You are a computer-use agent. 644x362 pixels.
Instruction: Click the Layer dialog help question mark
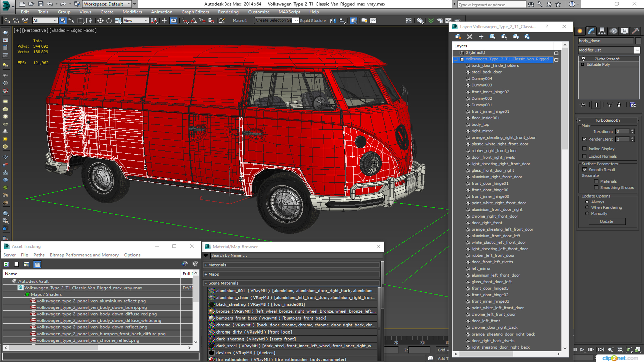coord(547,27)
